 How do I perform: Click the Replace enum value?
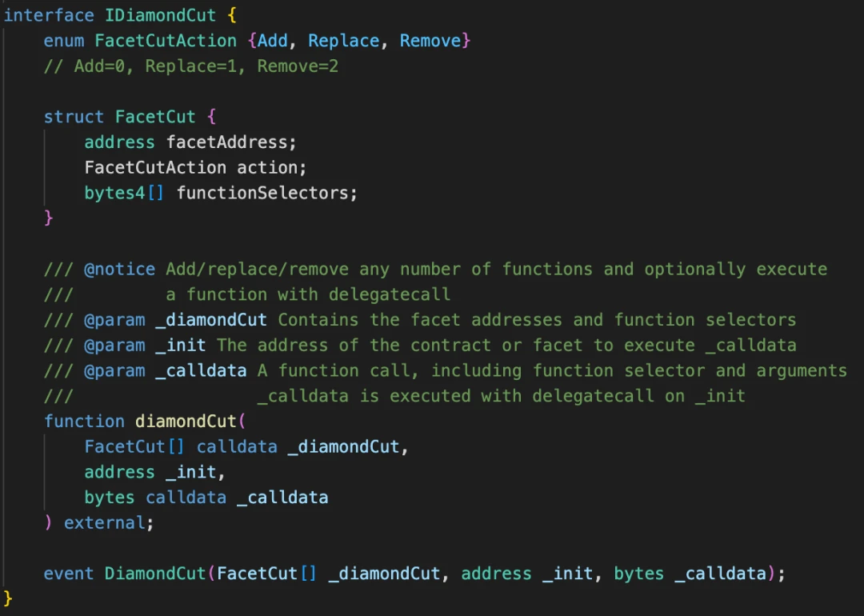(344, 41)
